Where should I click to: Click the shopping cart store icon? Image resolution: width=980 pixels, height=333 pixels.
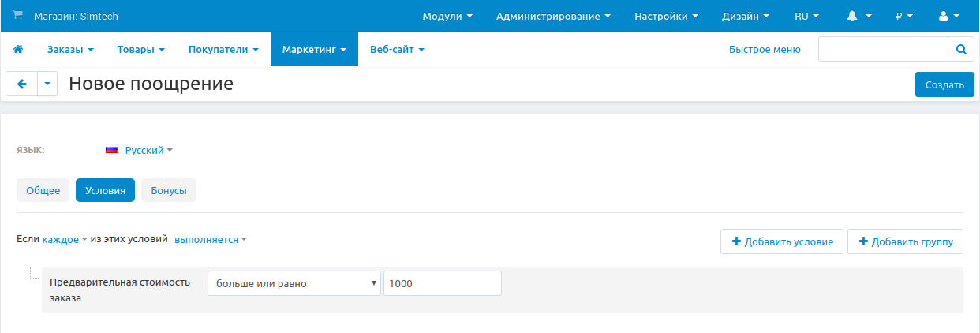click(18, 16)
